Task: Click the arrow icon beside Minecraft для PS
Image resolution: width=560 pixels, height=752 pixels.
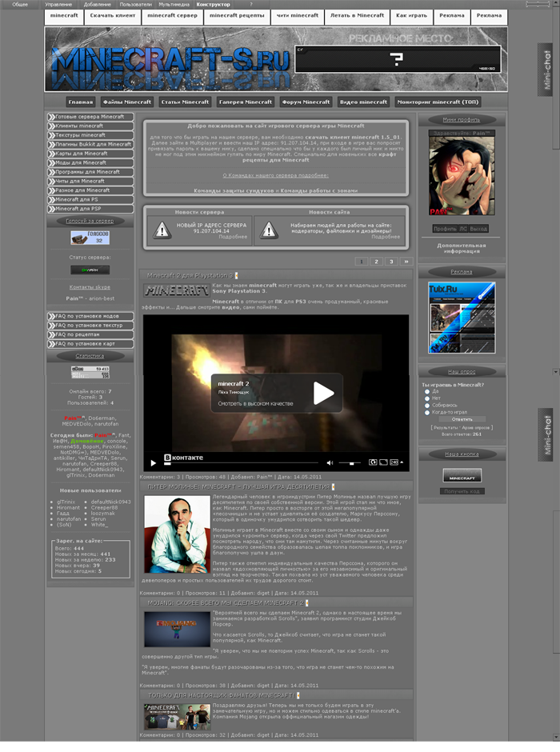Action: (x=51, y=199)
